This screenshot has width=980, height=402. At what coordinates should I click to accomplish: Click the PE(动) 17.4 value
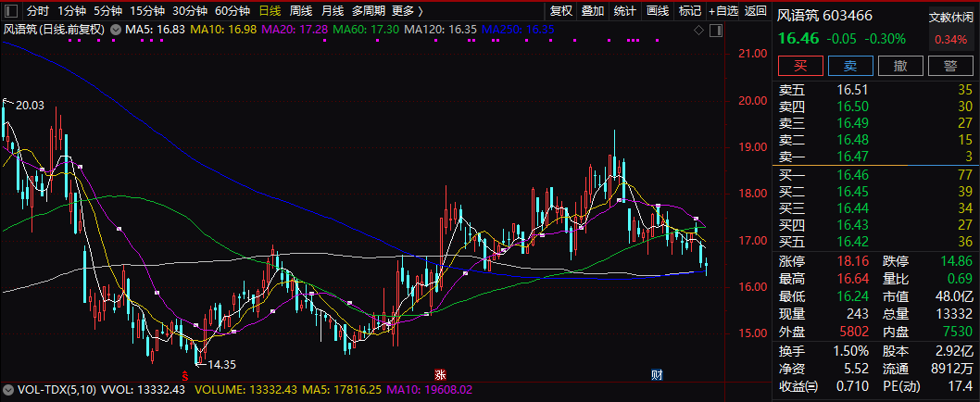coord(961,387)
